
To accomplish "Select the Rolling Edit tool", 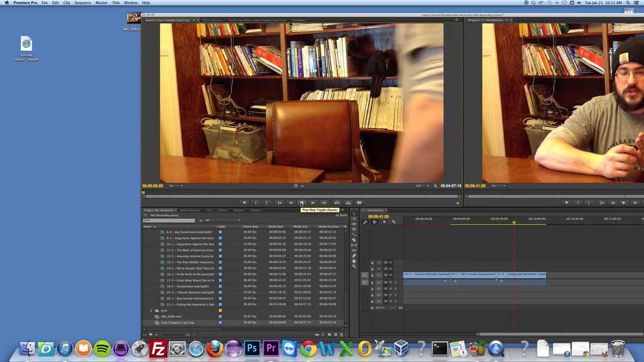I will [354, 229].
